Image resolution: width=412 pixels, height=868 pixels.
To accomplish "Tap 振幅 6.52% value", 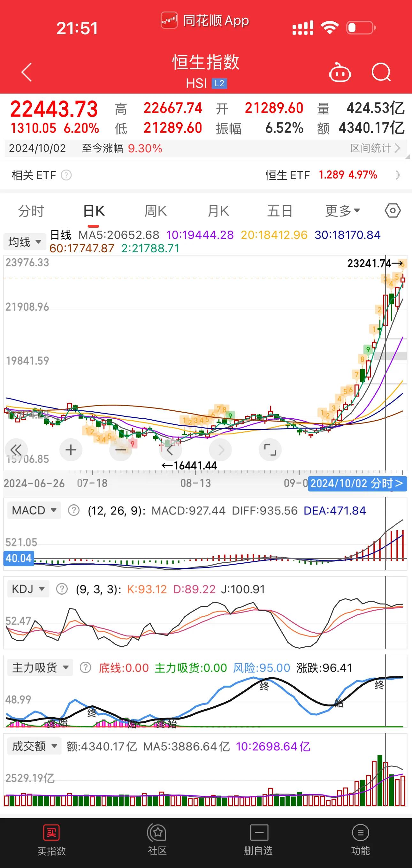I will click(259, 128).
